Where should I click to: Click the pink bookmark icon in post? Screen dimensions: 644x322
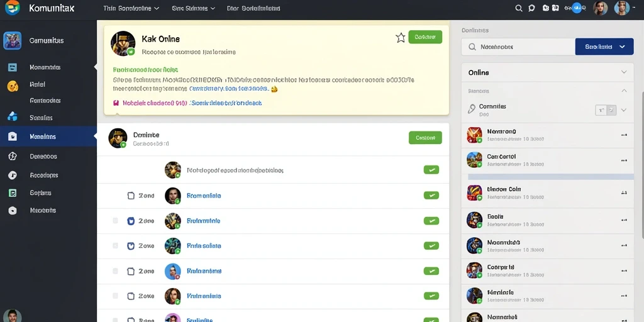(x=116, y=103)
